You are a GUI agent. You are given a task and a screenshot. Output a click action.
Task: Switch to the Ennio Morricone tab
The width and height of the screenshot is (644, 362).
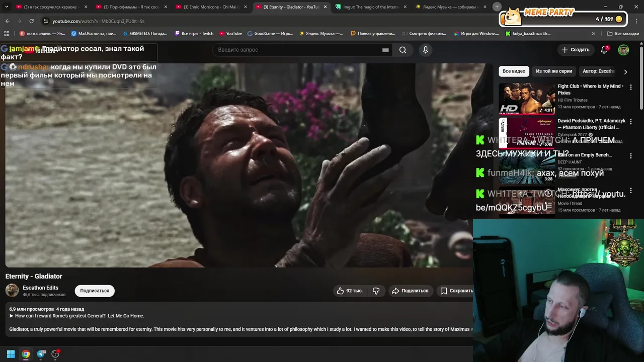tap(210, 7)
